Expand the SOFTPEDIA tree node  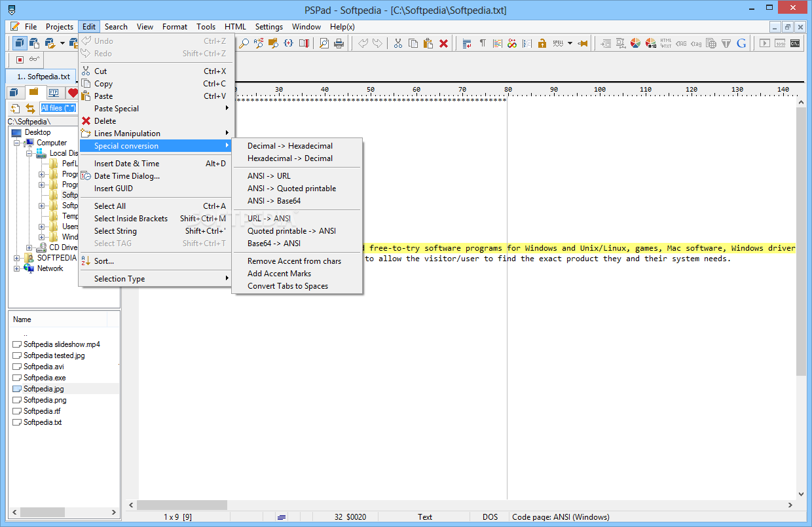[x=17, y=258]
